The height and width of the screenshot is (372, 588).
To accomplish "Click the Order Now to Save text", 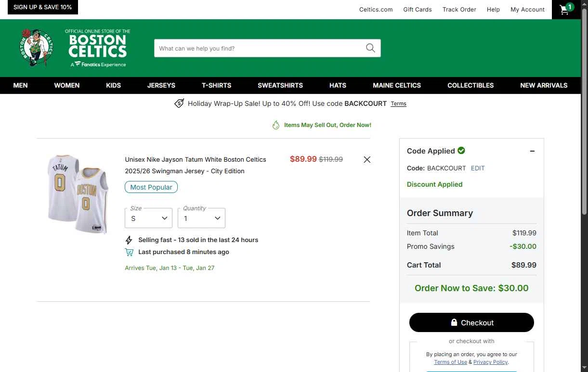I will [471, 288].
